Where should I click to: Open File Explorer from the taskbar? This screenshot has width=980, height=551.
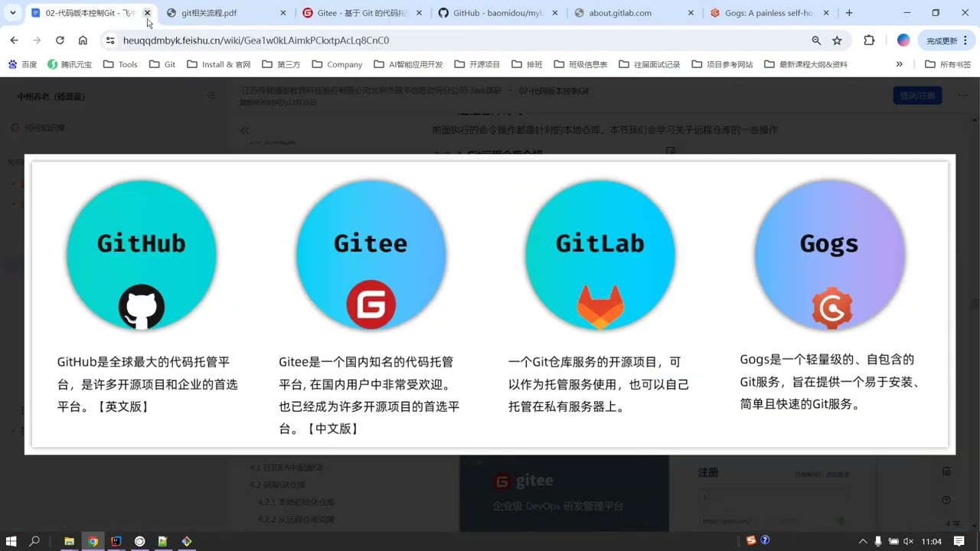point(69,541)
